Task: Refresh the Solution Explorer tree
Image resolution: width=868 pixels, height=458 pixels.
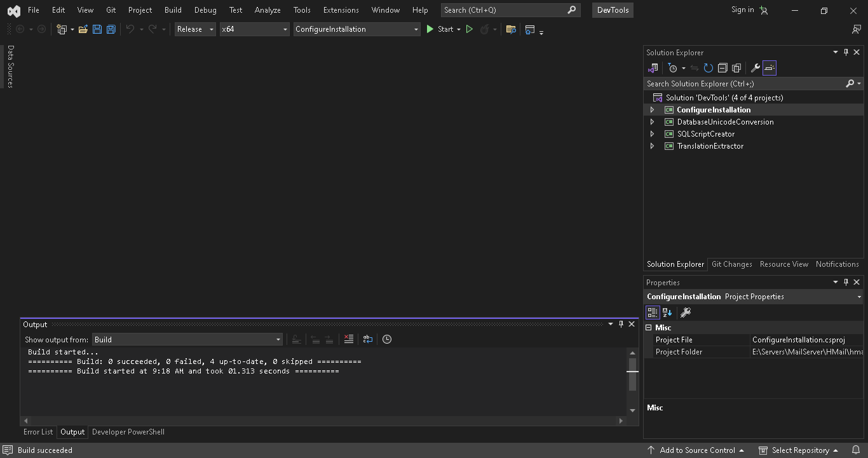Action: [x=708, y=68]
